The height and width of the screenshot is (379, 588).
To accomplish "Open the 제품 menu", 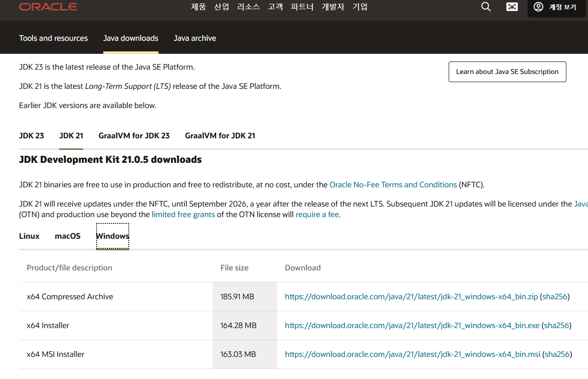I will [x=198, y=7].
